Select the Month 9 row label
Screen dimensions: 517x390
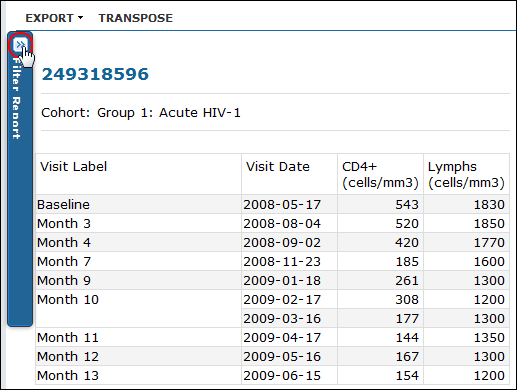[64, 281]
